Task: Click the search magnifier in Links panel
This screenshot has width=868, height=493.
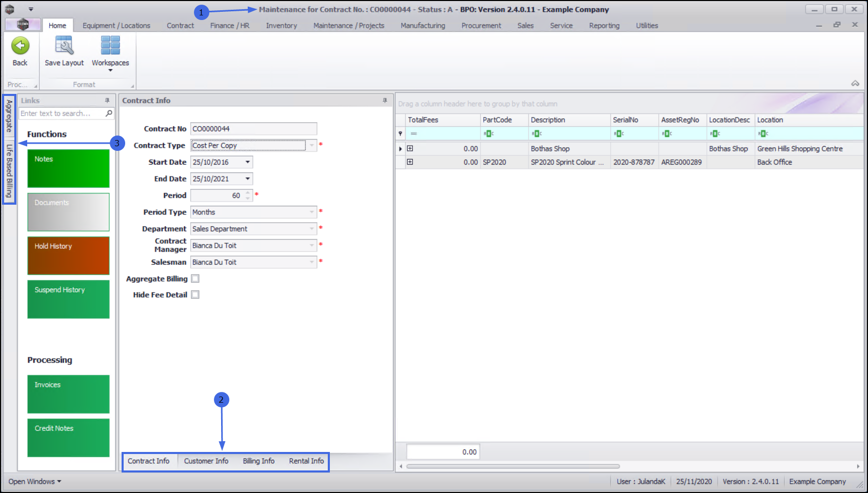Action: click(x=109, y=113)
